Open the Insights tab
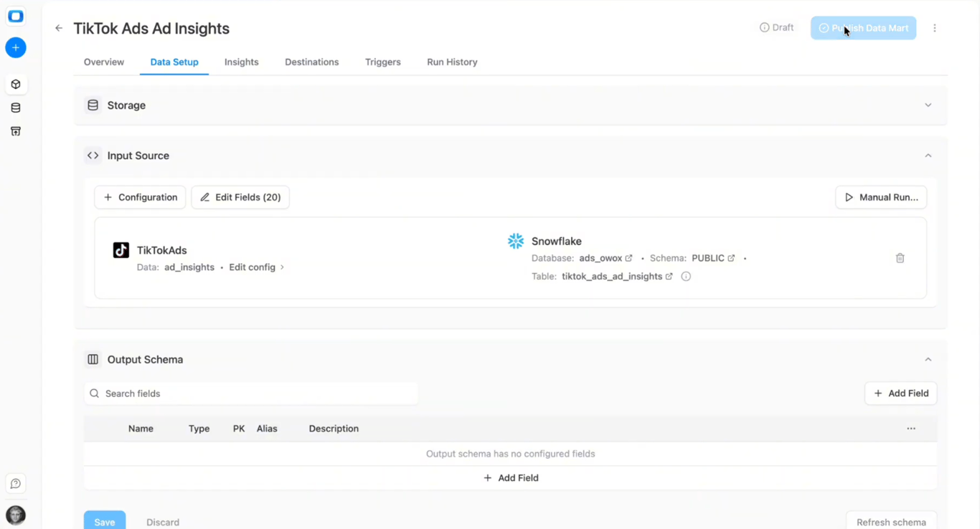980x529 pixels. pyautogui.click(x=242, y=62)
